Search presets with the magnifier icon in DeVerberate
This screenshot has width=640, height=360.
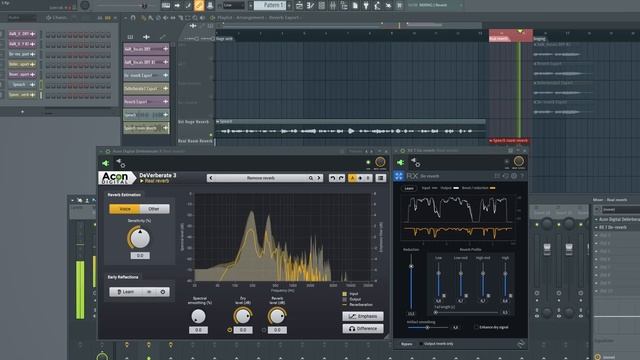tap(311, 178)
